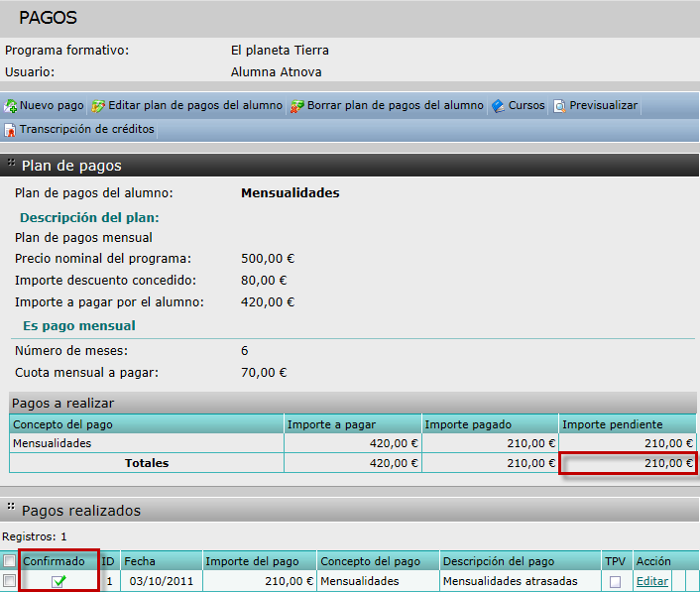700x592 pixels.
Task: Click Totales pending amount 210,00 €
Action: pos(668,463)
